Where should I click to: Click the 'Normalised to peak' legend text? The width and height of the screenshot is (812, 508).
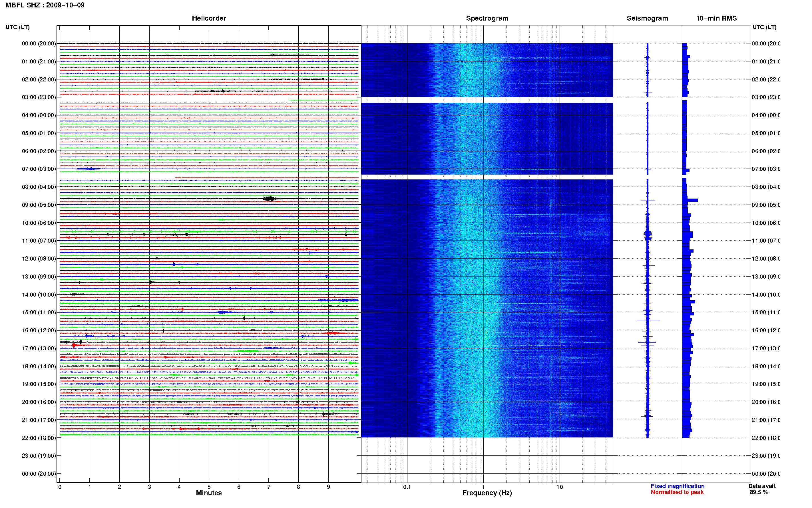(677, 492)
